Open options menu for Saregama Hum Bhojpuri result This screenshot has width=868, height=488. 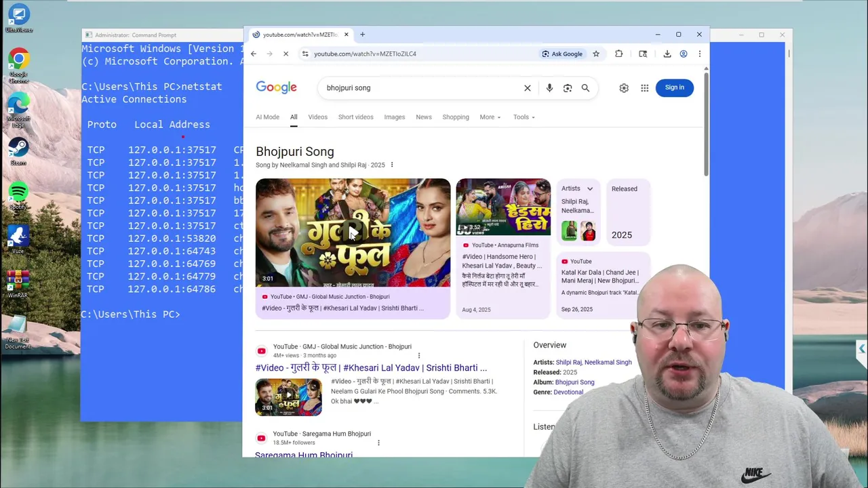[378, 443]
